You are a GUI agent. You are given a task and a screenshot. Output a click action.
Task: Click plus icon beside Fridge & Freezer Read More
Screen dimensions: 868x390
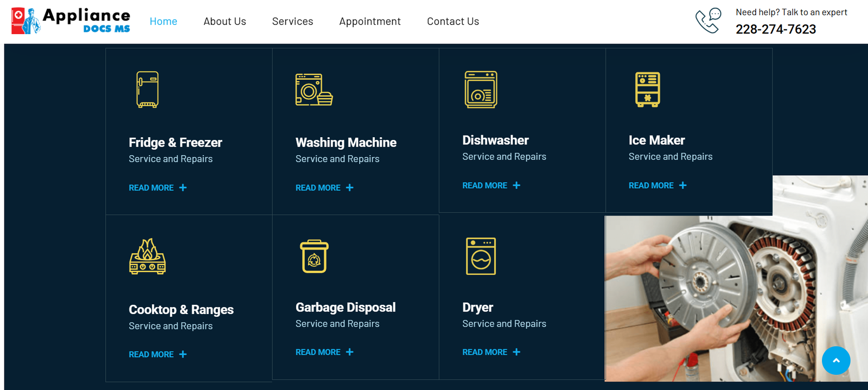183,188
